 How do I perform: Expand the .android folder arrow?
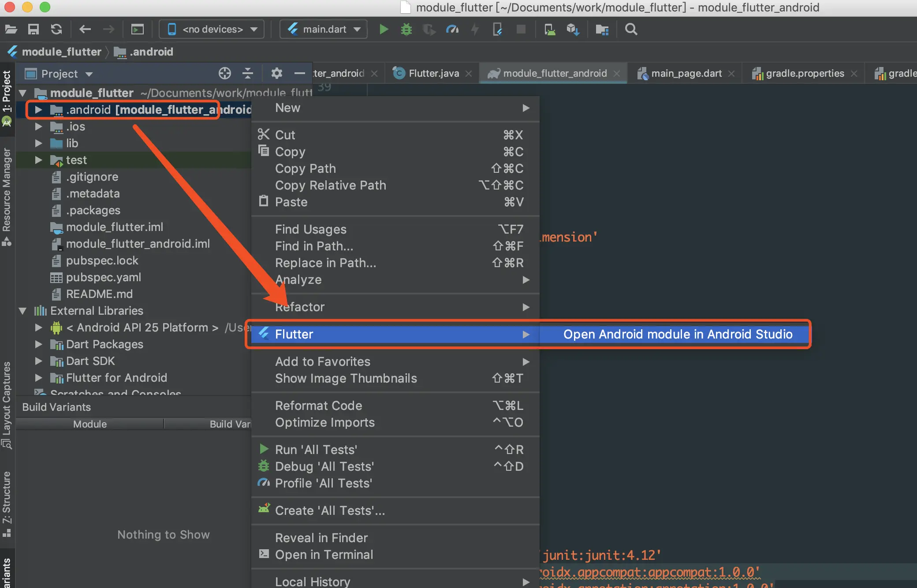(38, 110)
